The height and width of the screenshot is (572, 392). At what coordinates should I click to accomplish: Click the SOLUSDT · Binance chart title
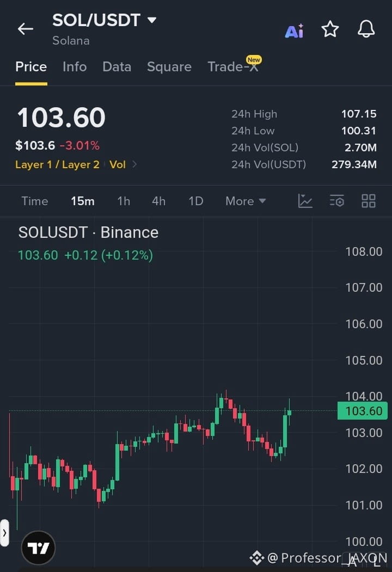click(88, 232)
